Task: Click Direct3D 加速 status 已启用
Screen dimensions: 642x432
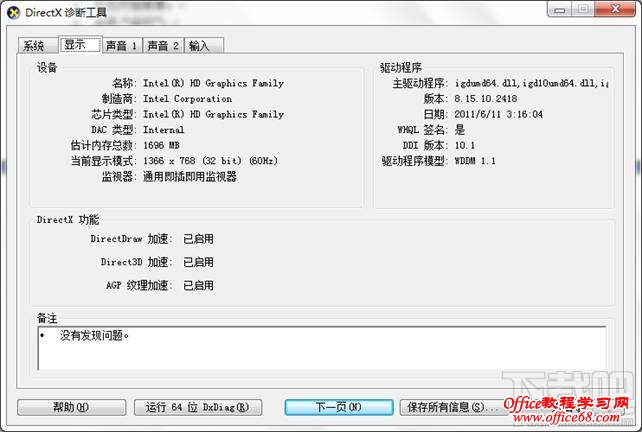Action: (x=198, y=262)
